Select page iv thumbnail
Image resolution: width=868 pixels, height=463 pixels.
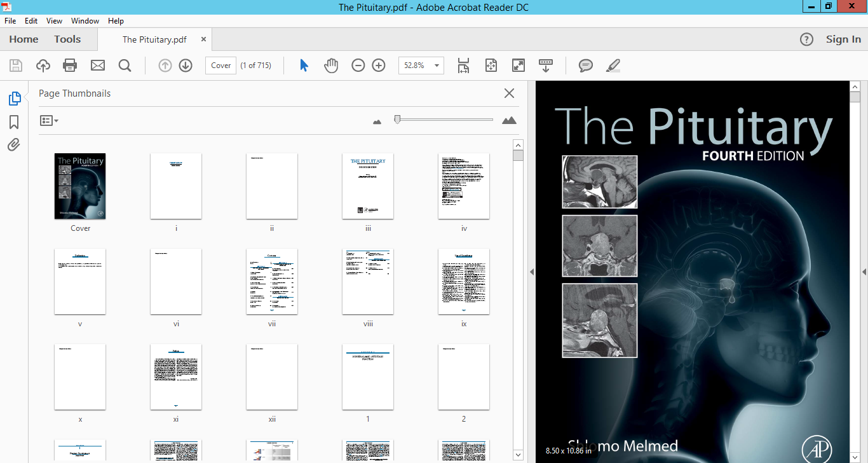(x=464, y=186)
